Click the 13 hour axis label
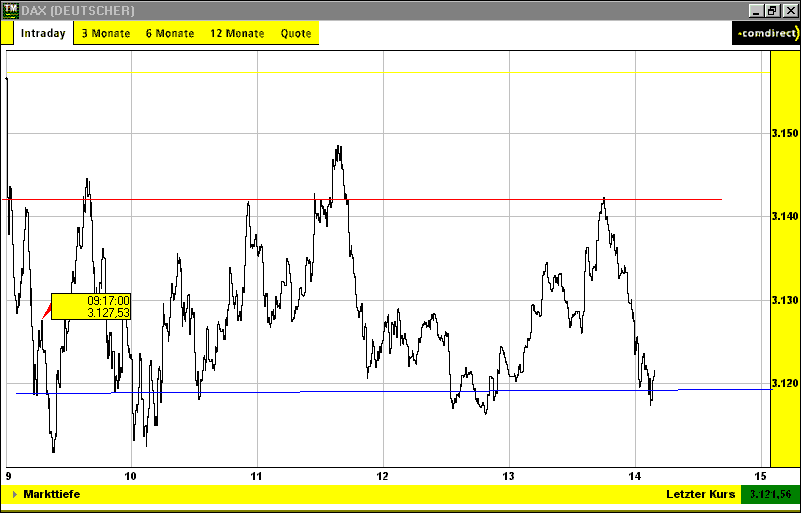Viewport: 801px width, 513px height. 508,476
